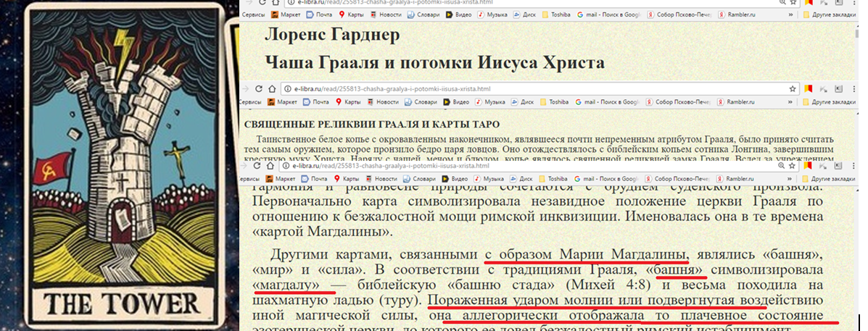Image resolution: width=868 pixels, height=331 pixels.
Task: Open Собор Псково-Печер bookmark in top bar
Action: (x=679, y=15)
